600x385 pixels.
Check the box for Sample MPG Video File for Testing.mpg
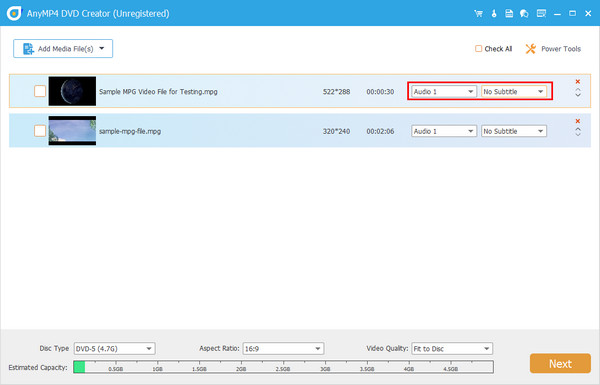pyautogui.click(x=40, y=91)
